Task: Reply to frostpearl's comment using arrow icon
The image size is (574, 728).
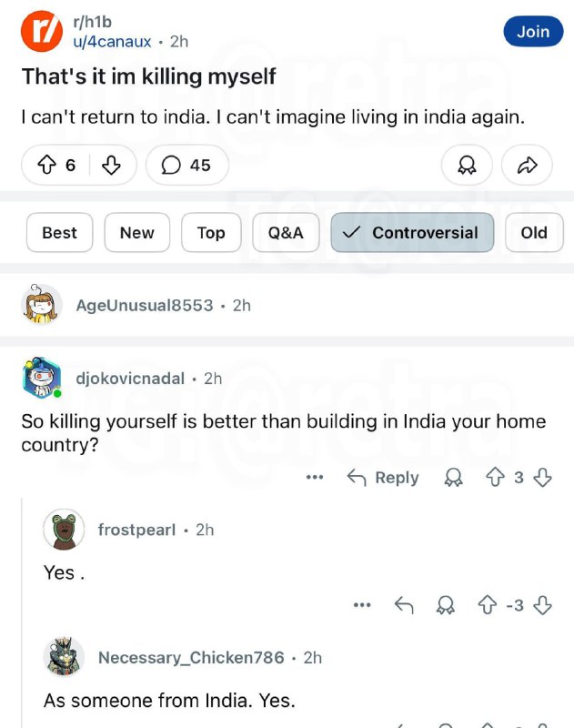Action: pos(404,604)
